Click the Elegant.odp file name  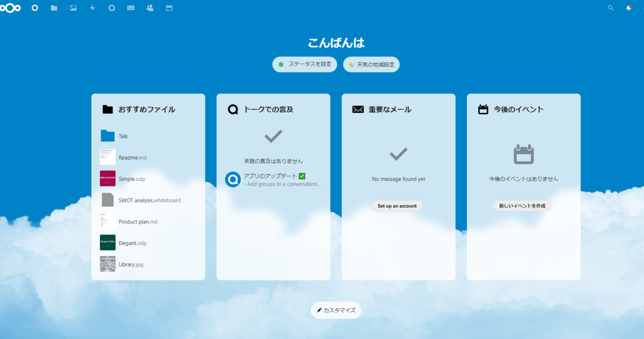pos(133,243)
